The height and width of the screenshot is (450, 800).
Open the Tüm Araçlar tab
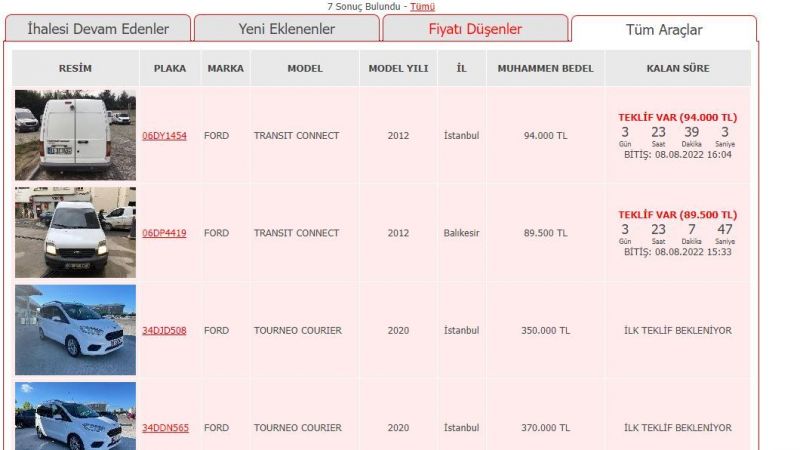pyautogui.click(x=664, y=30)
